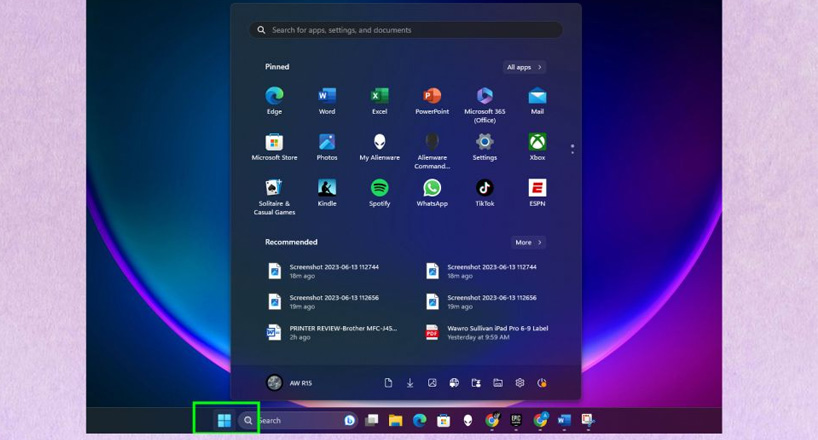
Task: Click the Settings gear beside the power button
Action: (520, 383)
